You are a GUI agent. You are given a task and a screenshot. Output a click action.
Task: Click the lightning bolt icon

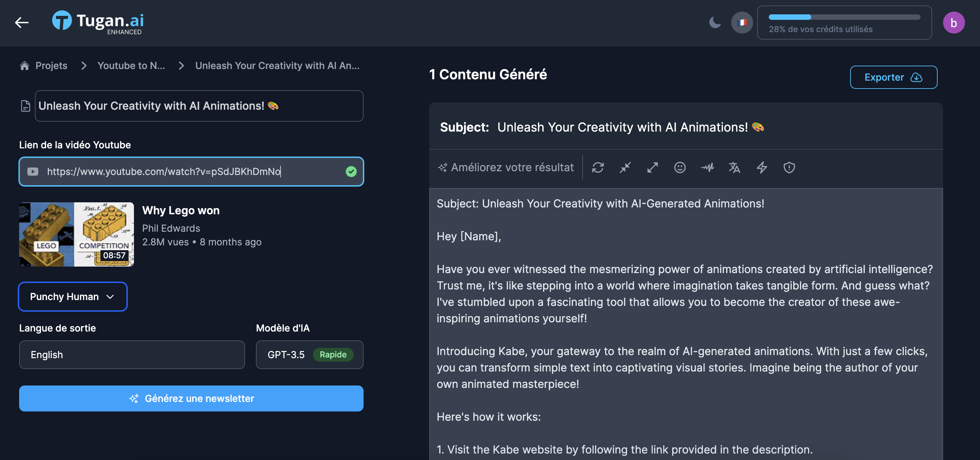[762, 167]
